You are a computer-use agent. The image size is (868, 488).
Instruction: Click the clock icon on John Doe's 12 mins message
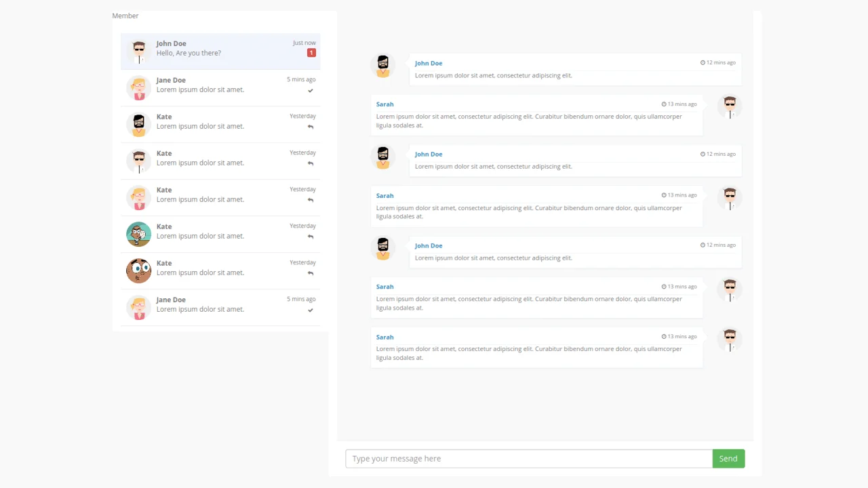tap(703, 62)
